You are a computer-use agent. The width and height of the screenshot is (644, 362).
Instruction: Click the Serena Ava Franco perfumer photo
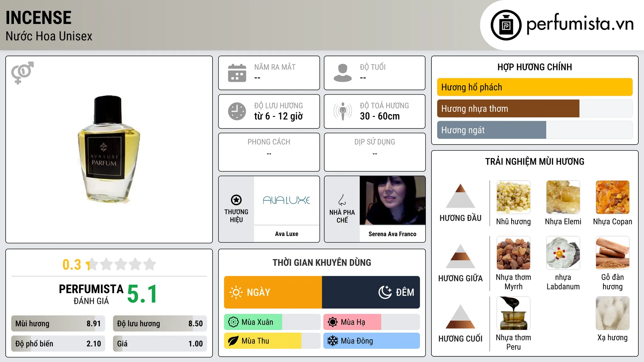click(x=392, y=200)
